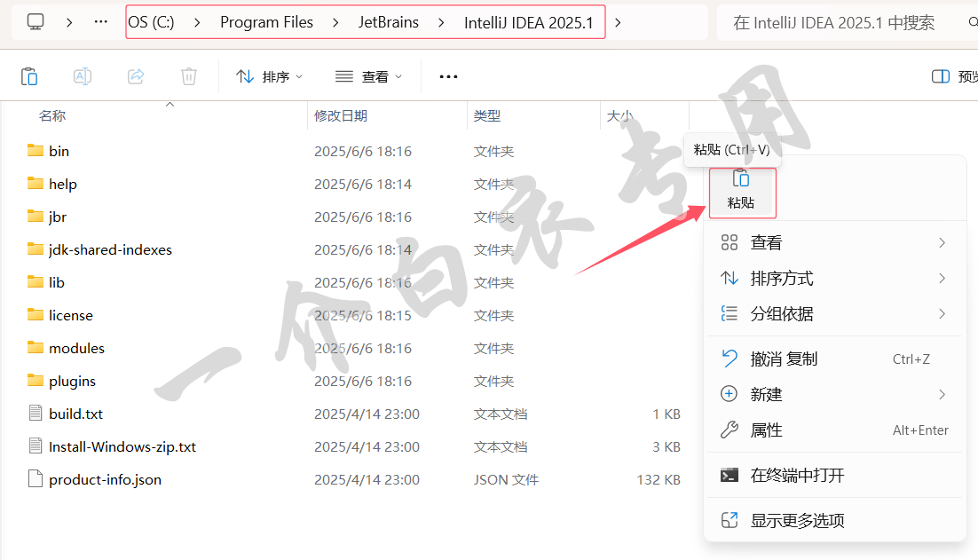Select the plugins folder name
This screenshot has width=978, height=560.
point(73,381)
